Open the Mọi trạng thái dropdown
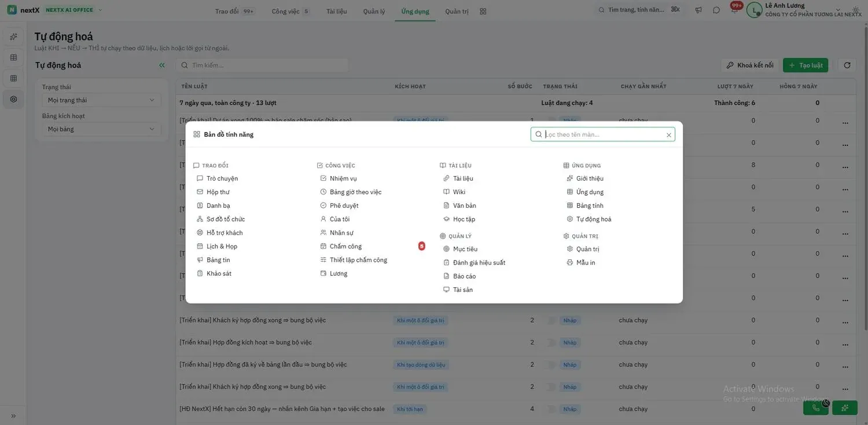The height and width of the screenshot is (425, 868). coord(101,100)
